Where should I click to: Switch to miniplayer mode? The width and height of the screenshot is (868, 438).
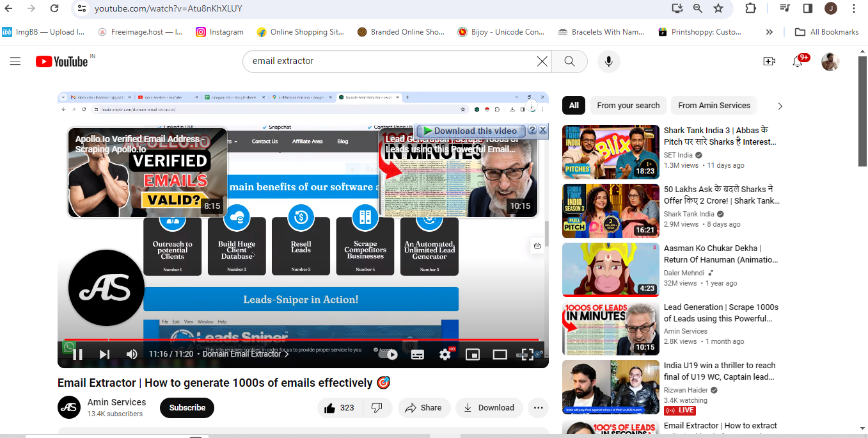(473, 354)
